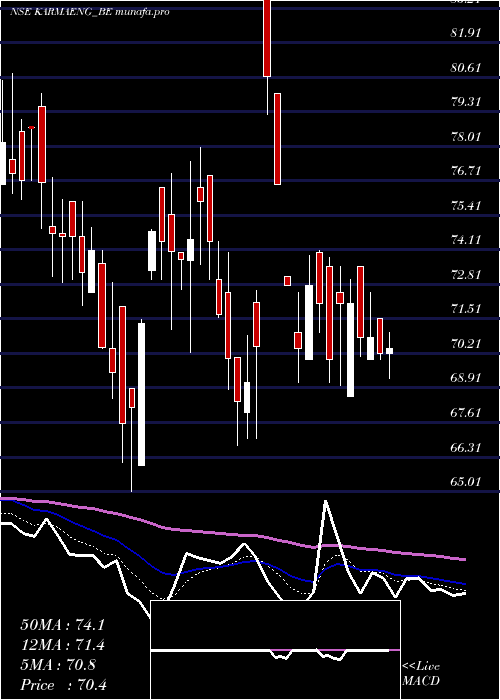The height and width of the screenshot is (700, 500).
Task: Select the 74.11 price axis label
Action: click(x=466, y=240)
